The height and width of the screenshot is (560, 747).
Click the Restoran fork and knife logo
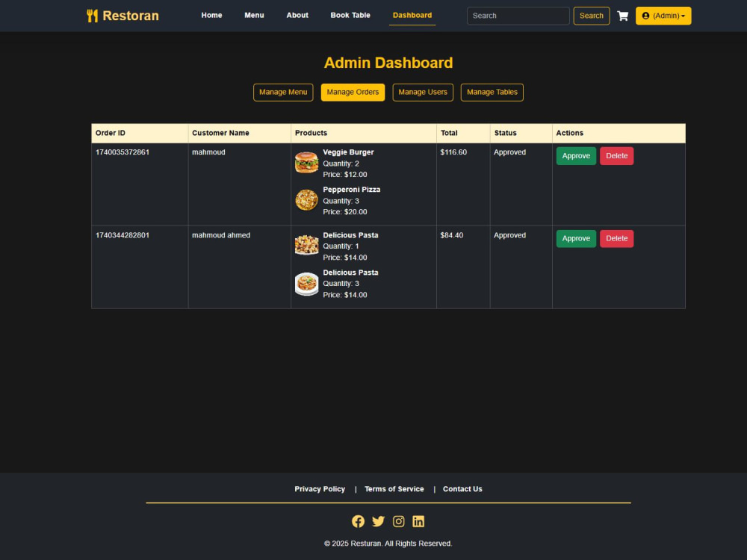(x=92, y=16)
